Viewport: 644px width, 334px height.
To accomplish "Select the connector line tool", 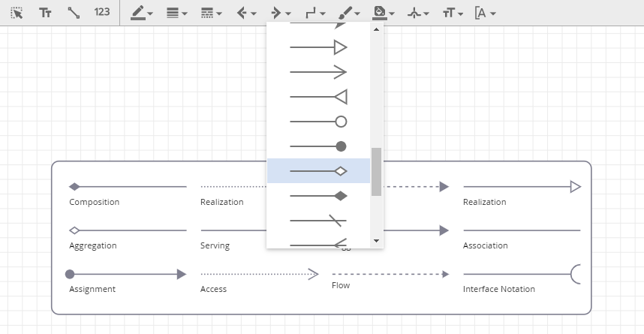I will 73,13.
